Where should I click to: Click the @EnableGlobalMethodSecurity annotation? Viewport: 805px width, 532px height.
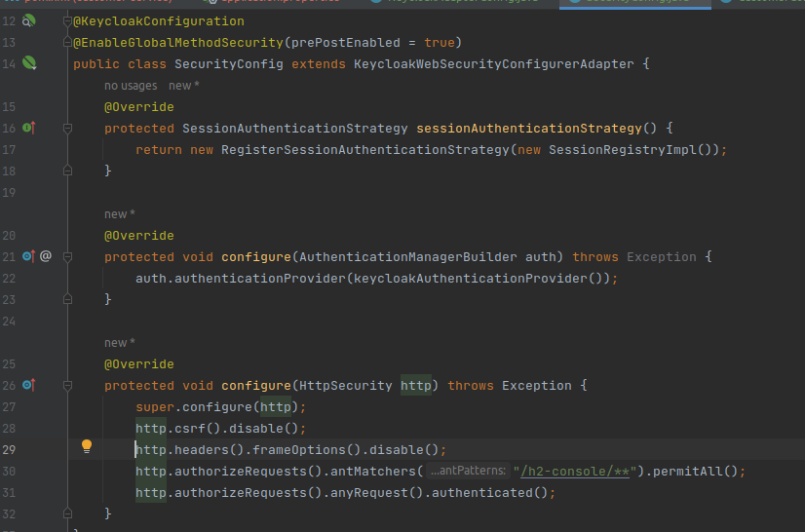tap(178, 43)
